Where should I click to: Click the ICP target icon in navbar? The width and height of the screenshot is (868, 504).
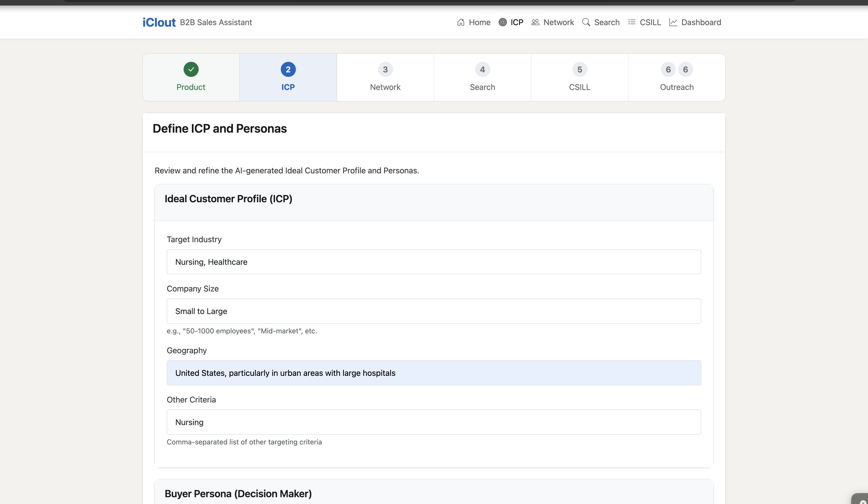tap(503, 22)
